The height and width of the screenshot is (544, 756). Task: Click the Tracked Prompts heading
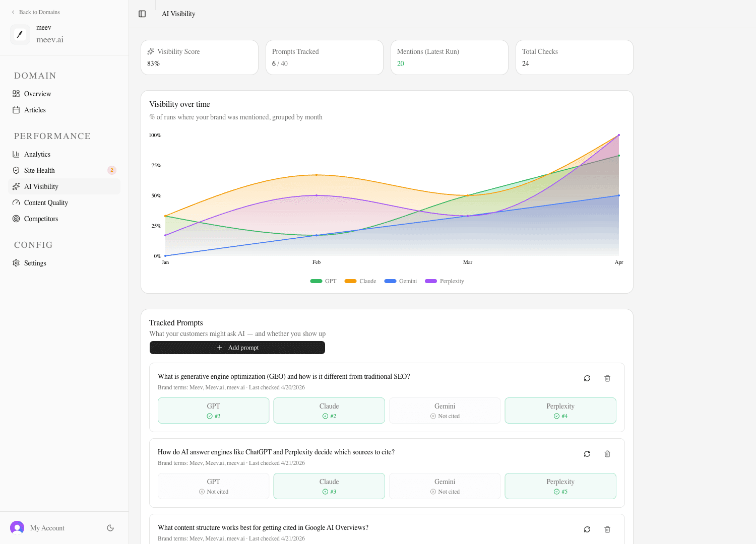pos(176,323)
